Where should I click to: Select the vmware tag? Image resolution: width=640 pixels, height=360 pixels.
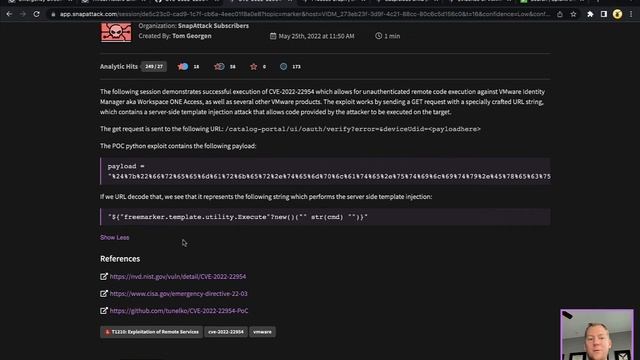click(x=262, y=332)
